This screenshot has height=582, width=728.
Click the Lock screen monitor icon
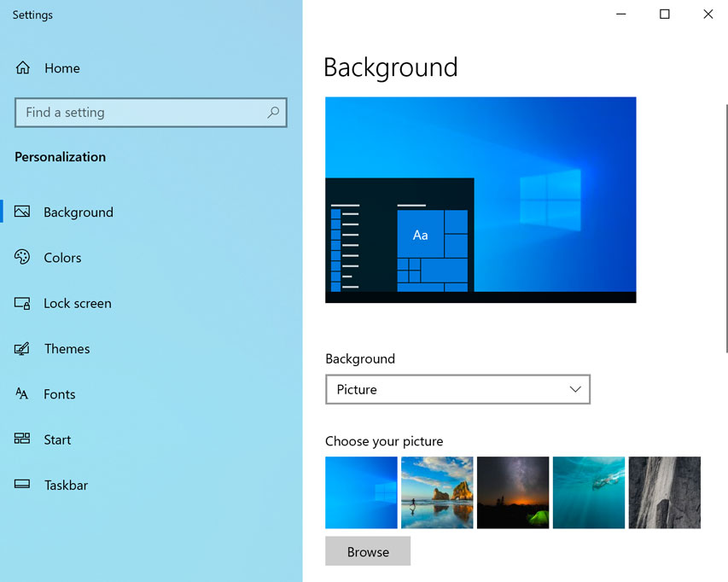pos(24,303)
